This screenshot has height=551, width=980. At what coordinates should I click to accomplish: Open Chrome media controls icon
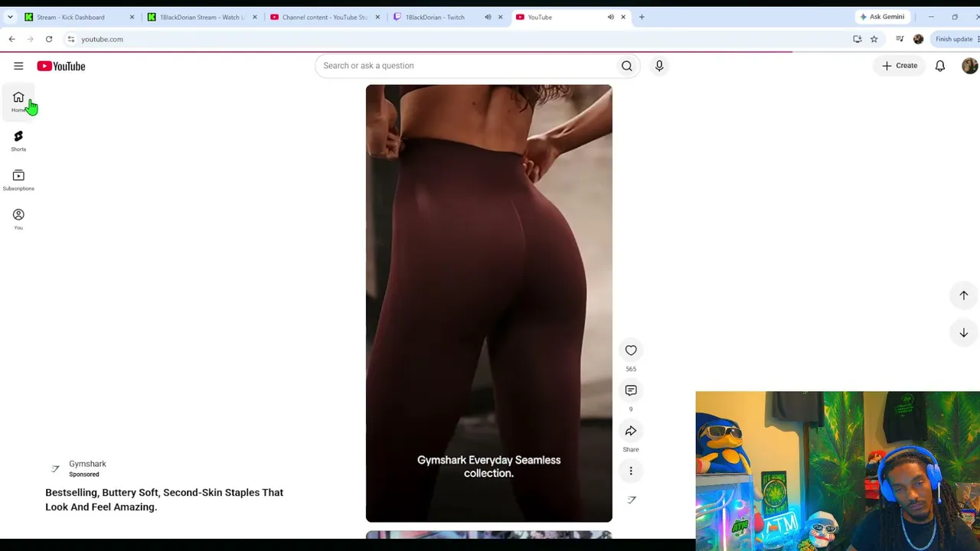(900, 39)
